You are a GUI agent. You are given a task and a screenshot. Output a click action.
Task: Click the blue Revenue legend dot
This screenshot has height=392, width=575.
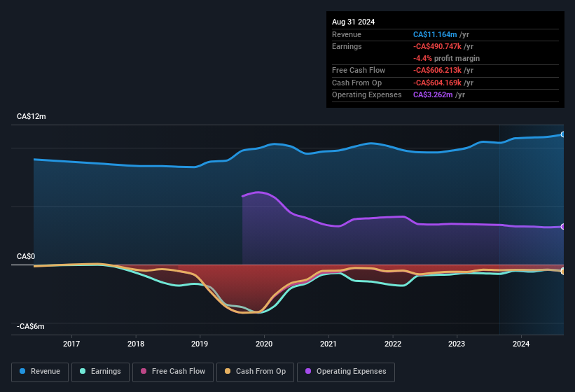click(x=22, y=371)
